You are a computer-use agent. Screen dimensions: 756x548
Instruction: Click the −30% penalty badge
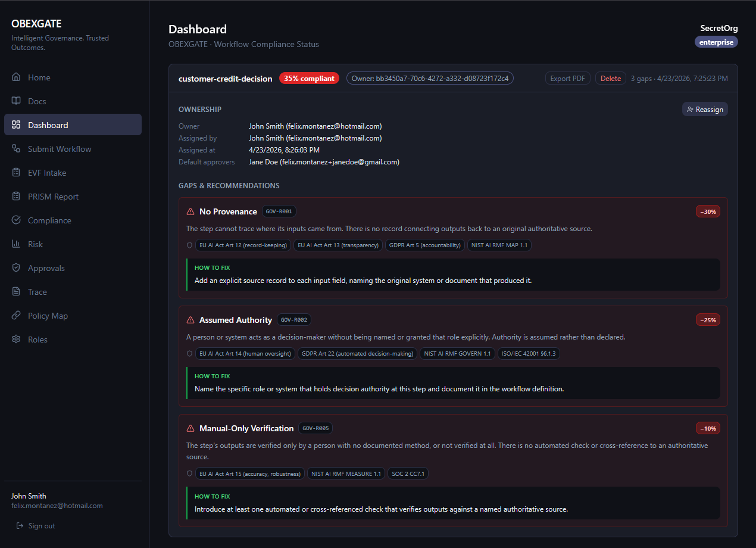[708, 211]
